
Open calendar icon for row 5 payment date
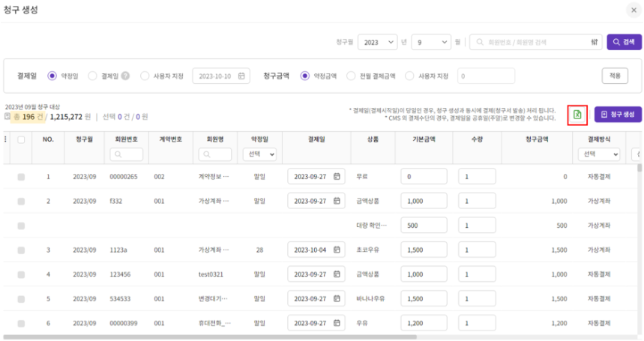(337, 298)
